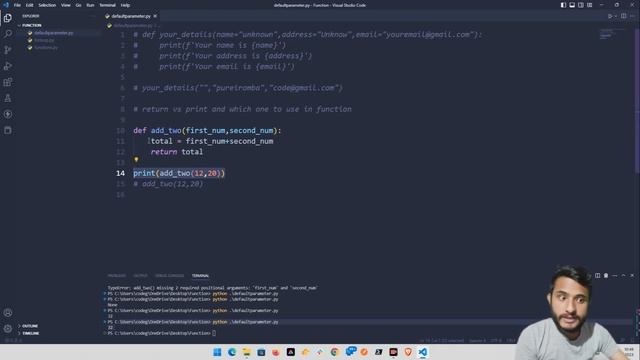Open the File menu

(17, 5)
